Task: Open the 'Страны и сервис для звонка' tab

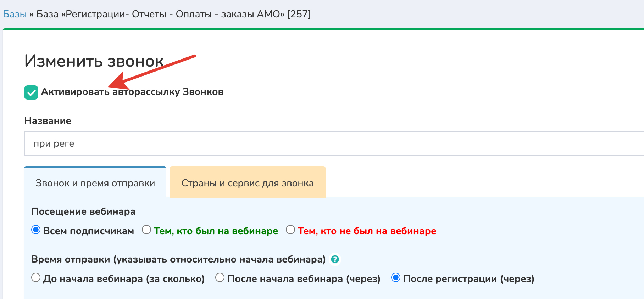Action: tap(248, 183)
